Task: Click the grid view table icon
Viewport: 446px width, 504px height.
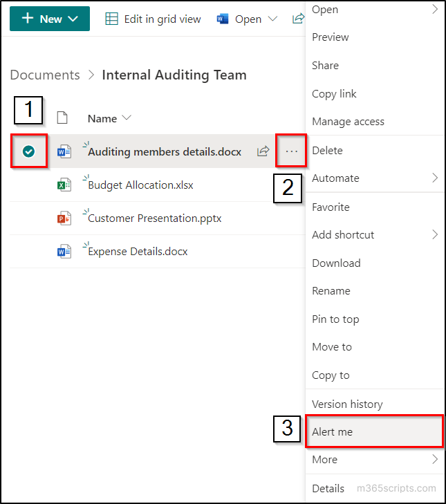Action: pos(111,19)
